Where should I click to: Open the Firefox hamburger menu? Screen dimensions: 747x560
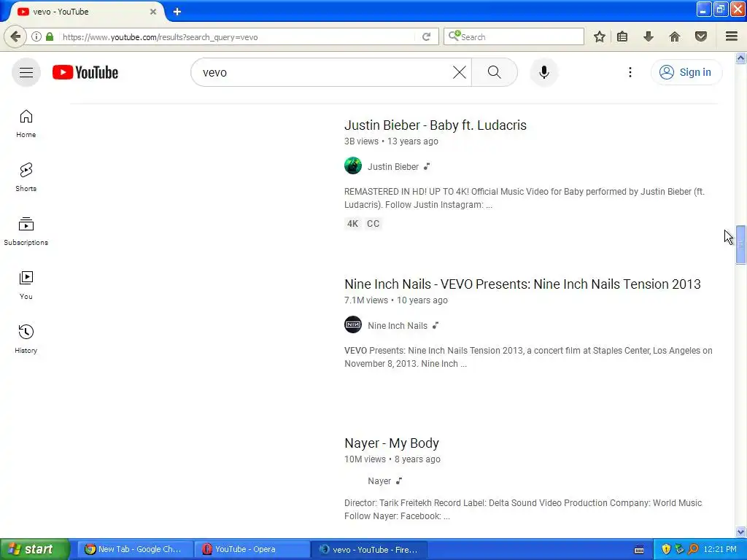click(x=732, y=36)
